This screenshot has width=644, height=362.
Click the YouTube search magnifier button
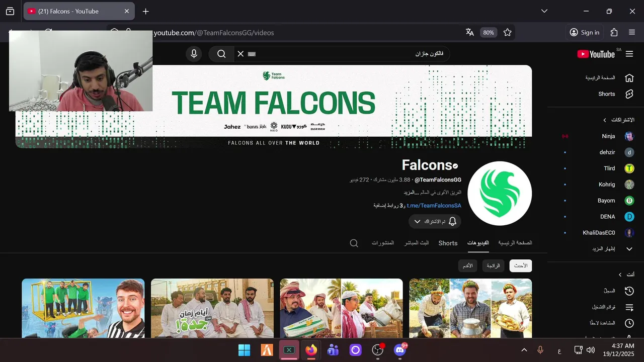pos(221,54)
